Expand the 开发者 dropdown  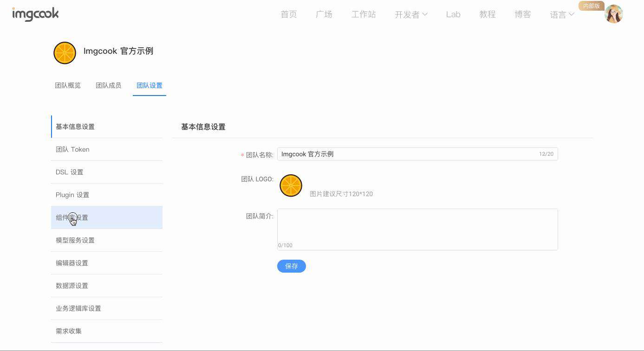point(411,14)
